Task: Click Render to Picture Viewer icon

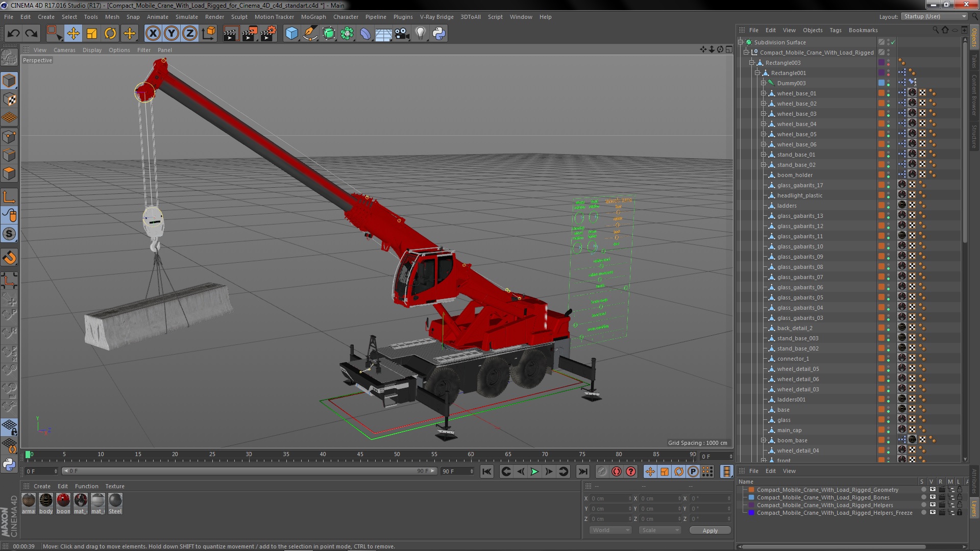Action: (250, 34)
